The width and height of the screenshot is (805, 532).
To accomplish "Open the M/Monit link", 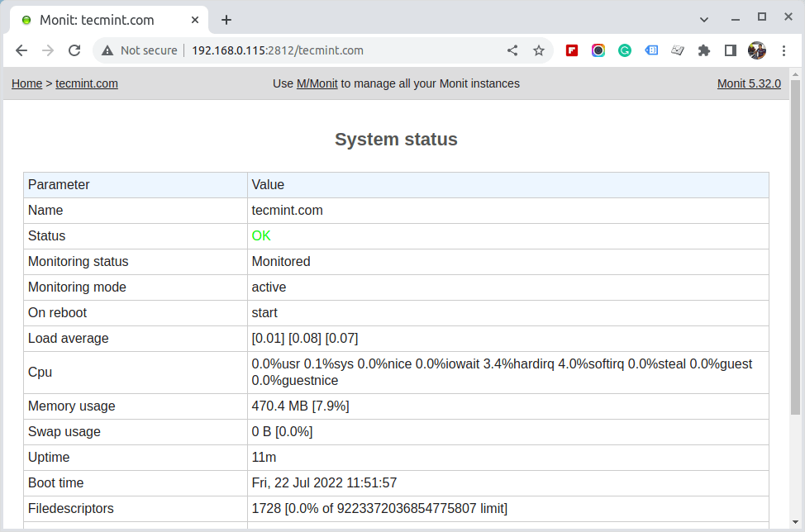I will [x=317, y=83].
